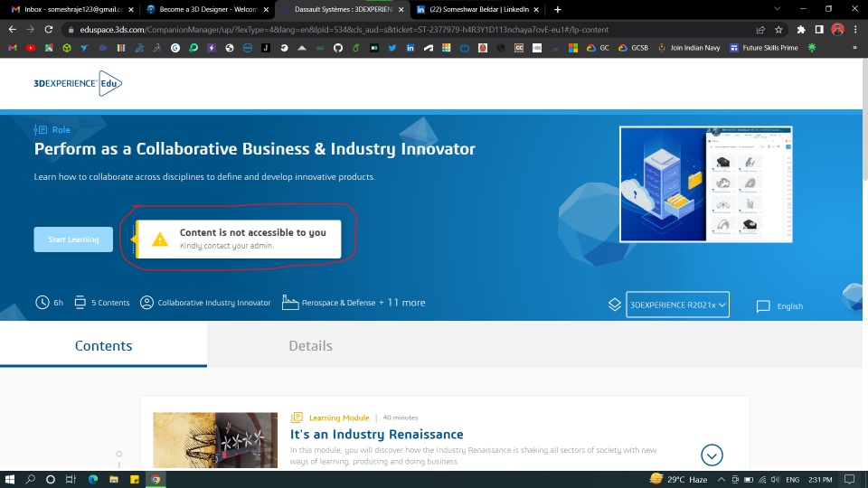Click the warning triangle icon in alert
This screenshot has width=868, height=488.
pos(160,239)
